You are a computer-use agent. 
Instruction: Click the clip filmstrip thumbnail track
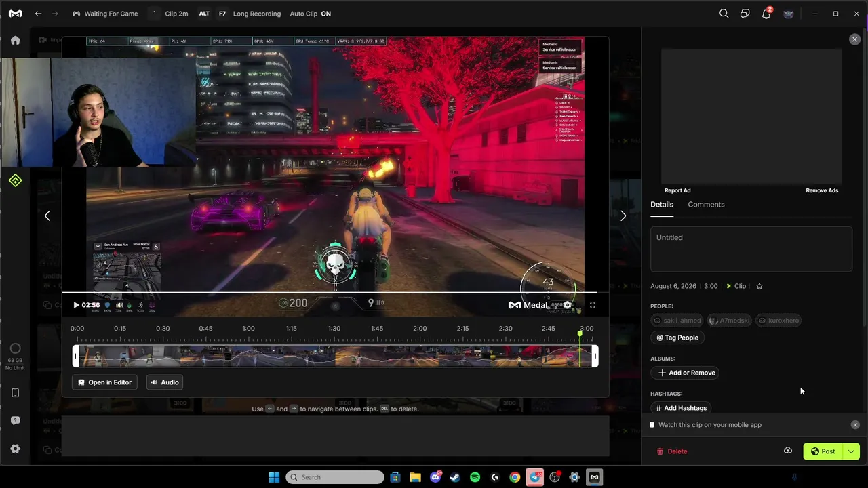pyautogui.click(x=336, y=357)
